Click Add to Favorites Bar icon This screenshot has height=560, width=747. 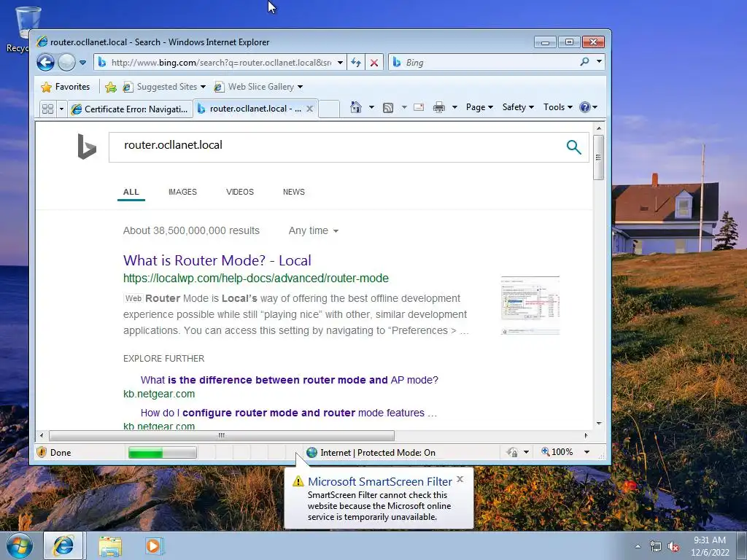[x=111, y=87]
